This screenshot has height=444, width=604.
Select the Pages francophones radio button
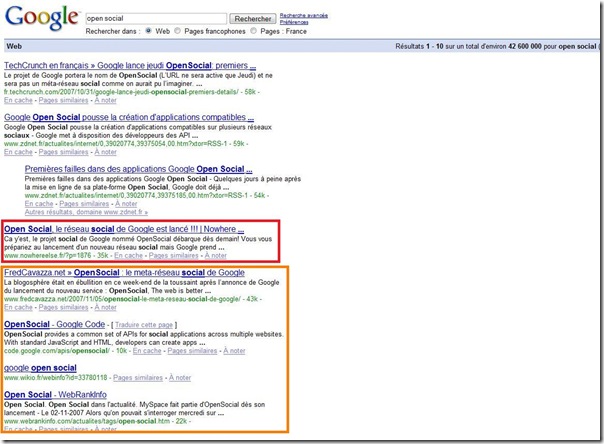pos(177,31)
